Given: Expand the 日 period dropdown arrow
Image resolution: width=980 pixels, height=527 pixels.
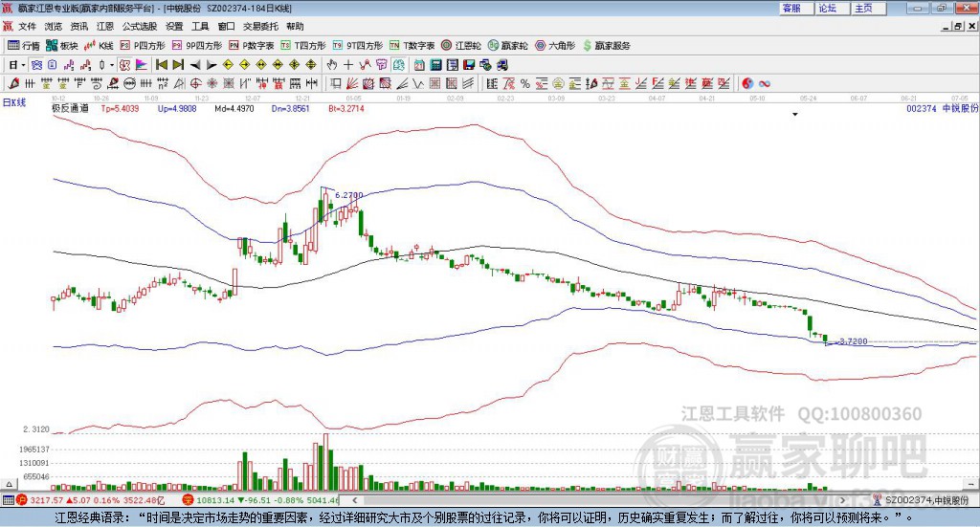Looking at the screenshot, I should (23, 65).
